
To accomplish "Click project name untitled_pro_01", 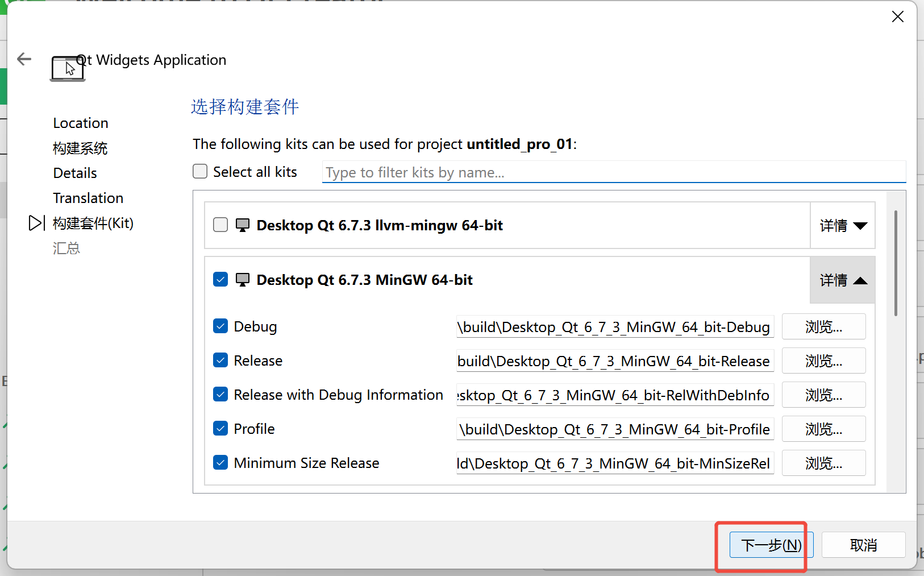I will 519,144.
